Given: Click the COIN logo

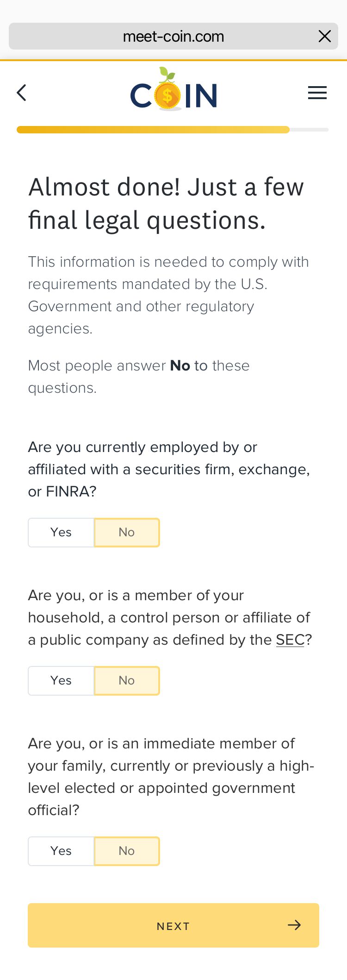Looking at the screenshot, I should (x=173, y=91).
